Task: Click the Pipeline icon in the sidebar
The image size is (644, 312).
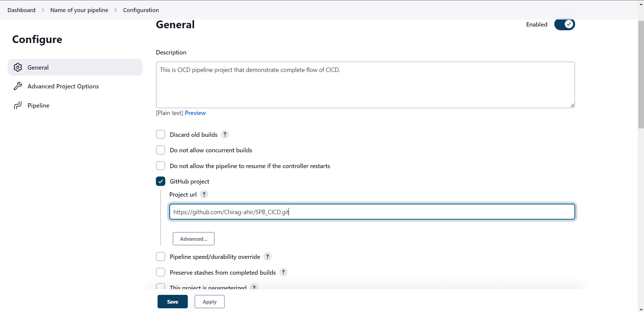Action: coord(18,105)
